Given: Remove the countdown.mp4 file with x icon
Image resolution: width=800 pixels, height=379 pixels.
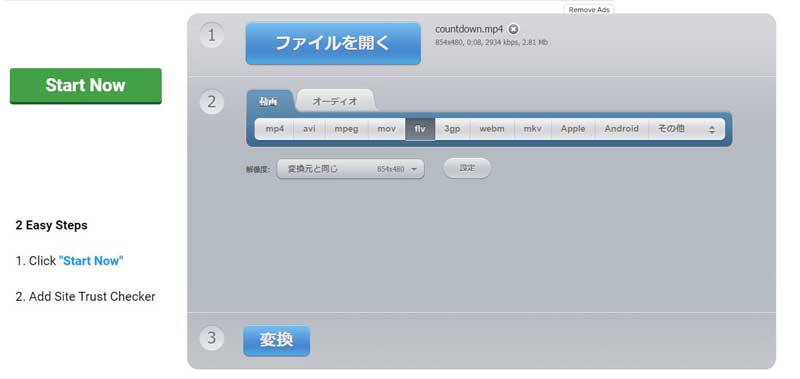Looking at the screenshot, I should pos(513,29).
